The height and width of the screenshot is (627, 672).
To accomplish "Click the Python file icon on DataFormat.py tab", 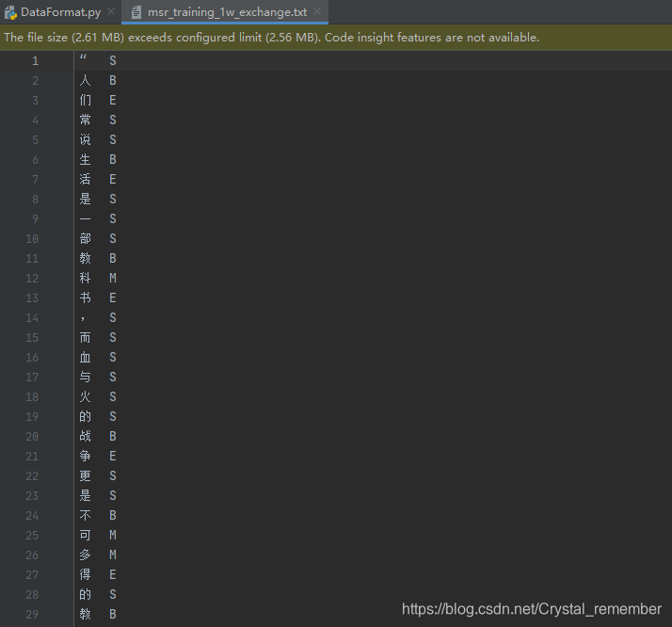I will click(x=10, y=12).
